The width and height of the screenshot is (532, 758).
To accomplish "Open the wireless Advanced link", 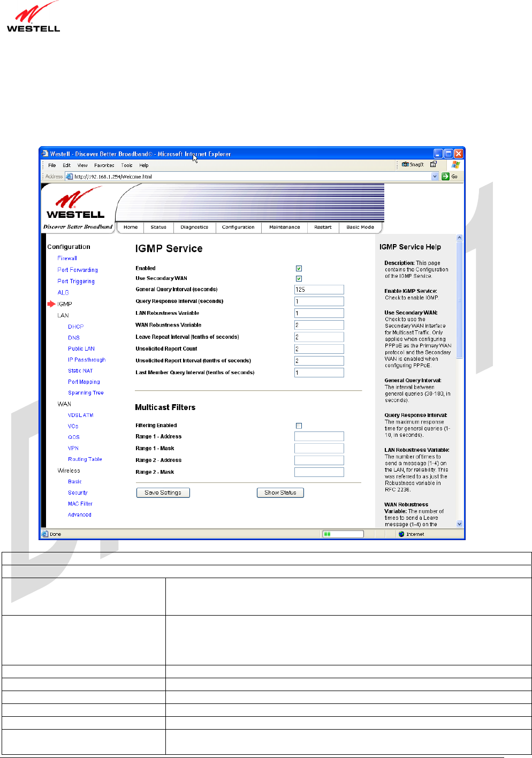I will [80, 514].
